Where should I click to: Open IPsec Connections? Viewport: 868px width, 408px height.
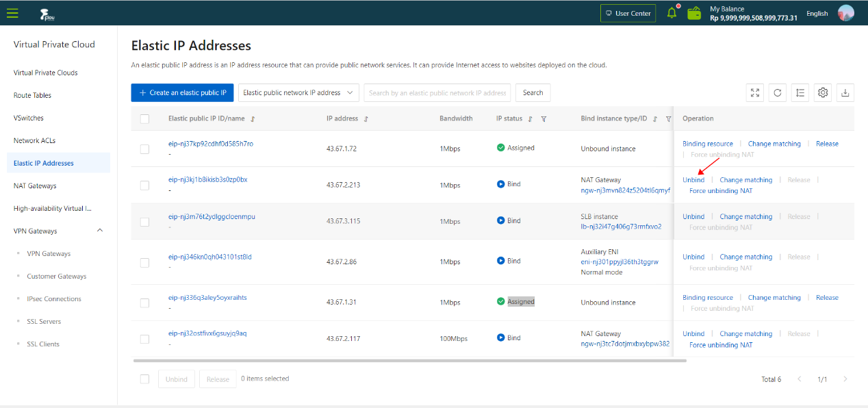[x=54, y=298]
